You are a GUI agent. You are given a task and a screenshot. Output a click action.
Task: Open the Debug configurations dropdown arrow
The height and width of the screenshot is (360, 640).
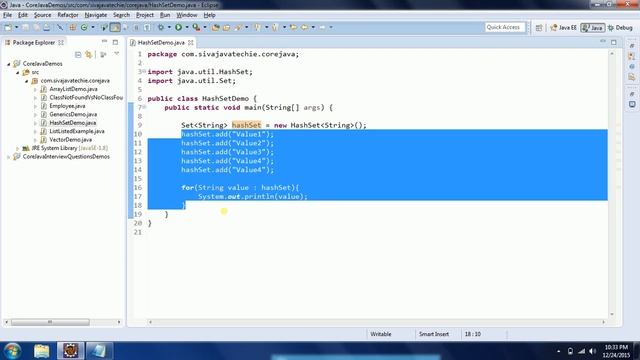[169, 27]
